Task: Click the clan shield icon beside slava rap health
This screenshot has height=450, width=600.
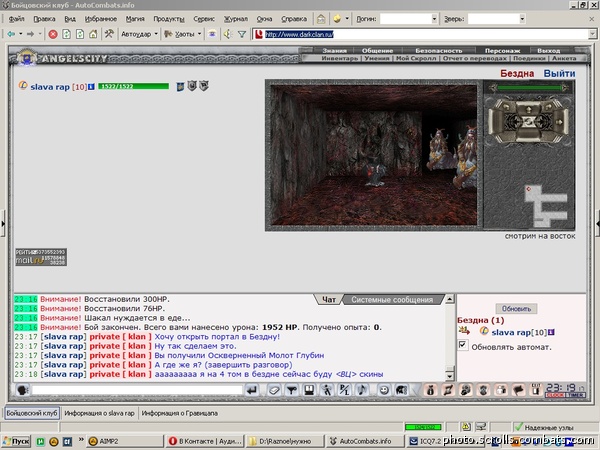Action: [180, 86]
